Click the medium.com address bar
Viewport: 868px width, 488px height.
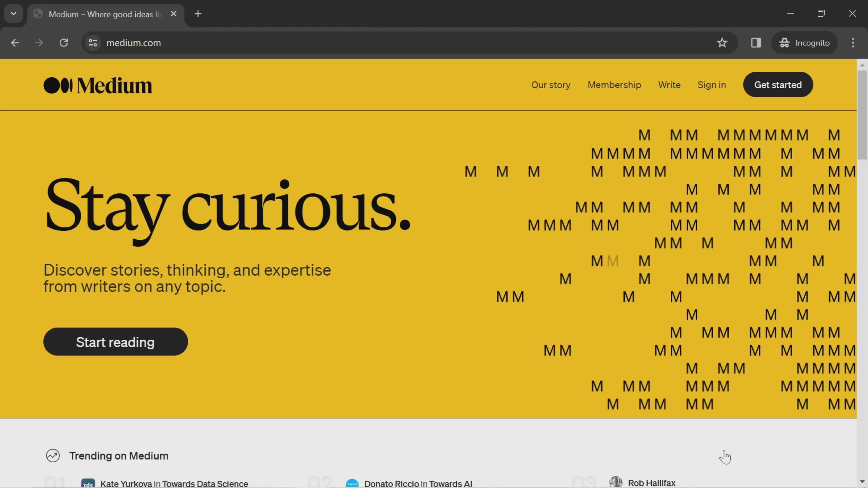pyautogui.click(x=134, y=42)
